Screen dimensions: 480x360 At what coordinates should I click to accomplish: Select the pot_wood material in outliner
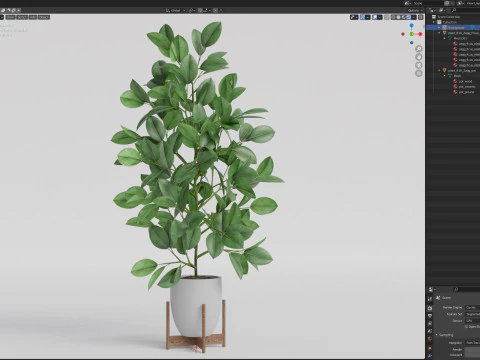(465, 81)
